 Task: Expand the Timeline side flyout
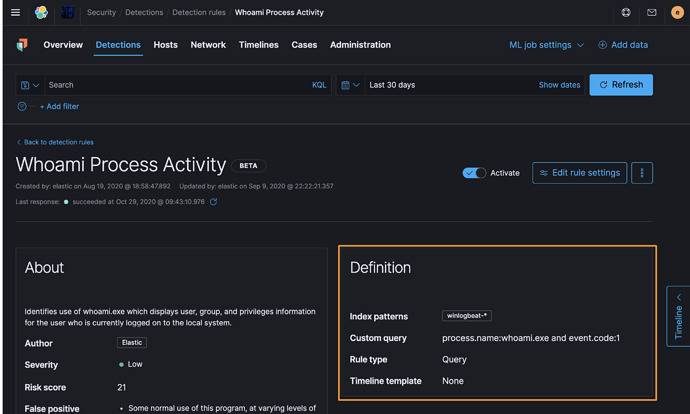click(x=678, y=316)
